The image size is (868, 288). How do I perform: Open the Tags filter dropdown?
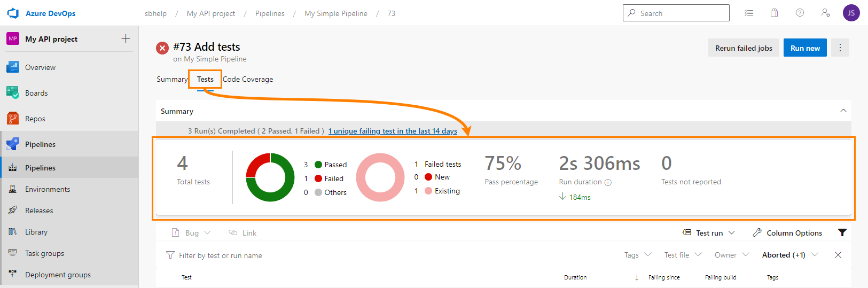coord(638,255)
